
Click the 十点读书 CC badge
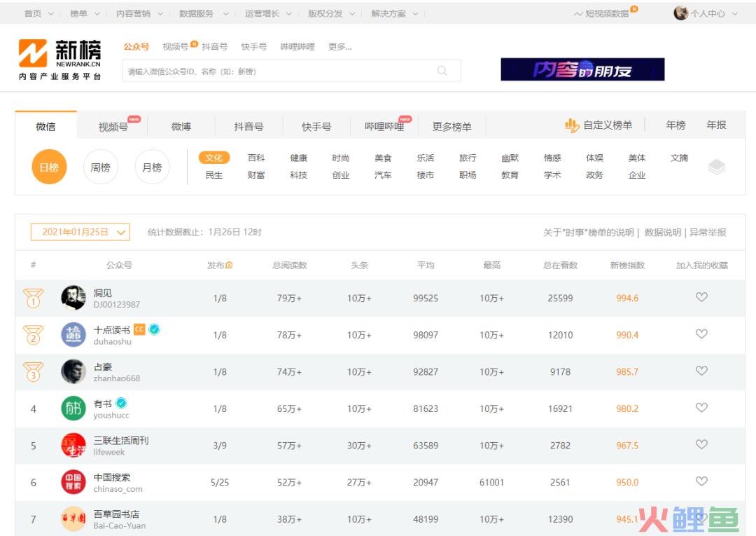click(x=139, y=329)
